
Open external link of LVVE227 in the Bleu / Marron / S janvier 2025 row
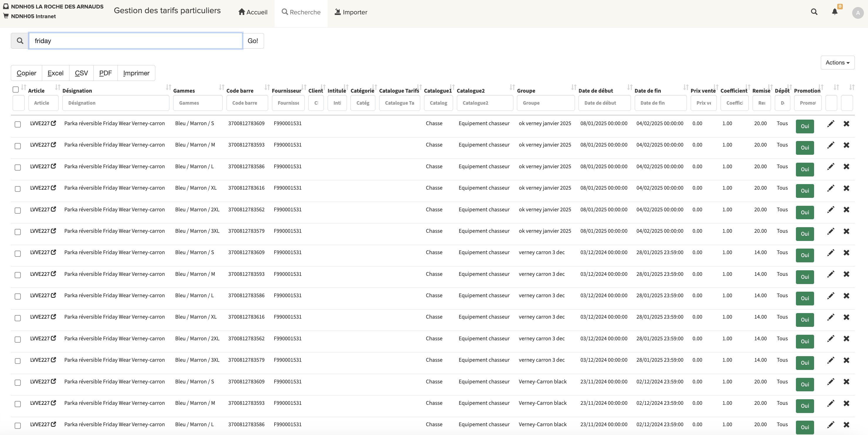[x=53, y=123]
